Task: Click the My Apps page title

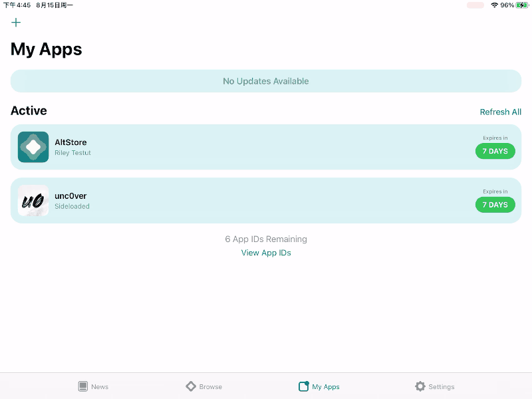Action: (47, 49)
